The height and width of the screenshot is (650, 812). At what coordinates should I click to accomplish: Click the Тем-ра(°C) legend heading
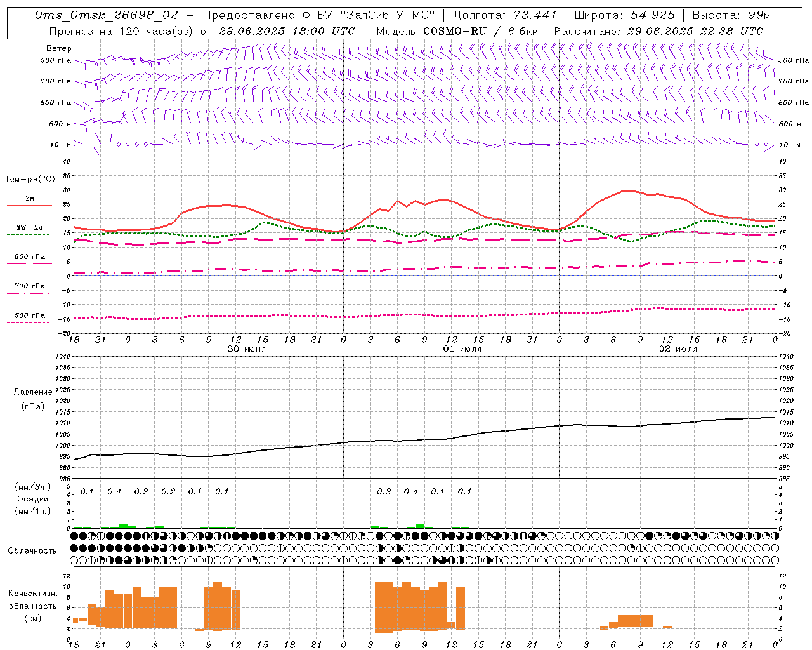coord(30,180)
